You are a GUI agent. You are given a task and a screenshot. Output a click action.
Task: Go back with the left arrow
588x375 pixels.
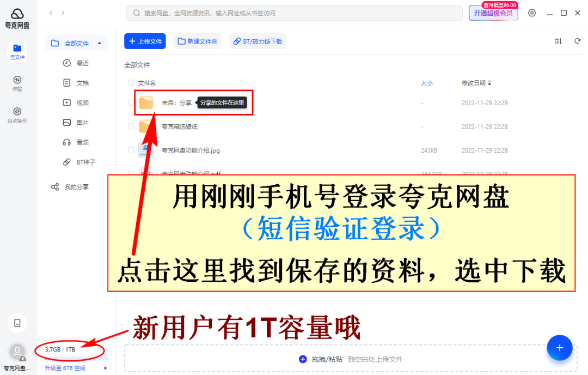tap(51, 13)
